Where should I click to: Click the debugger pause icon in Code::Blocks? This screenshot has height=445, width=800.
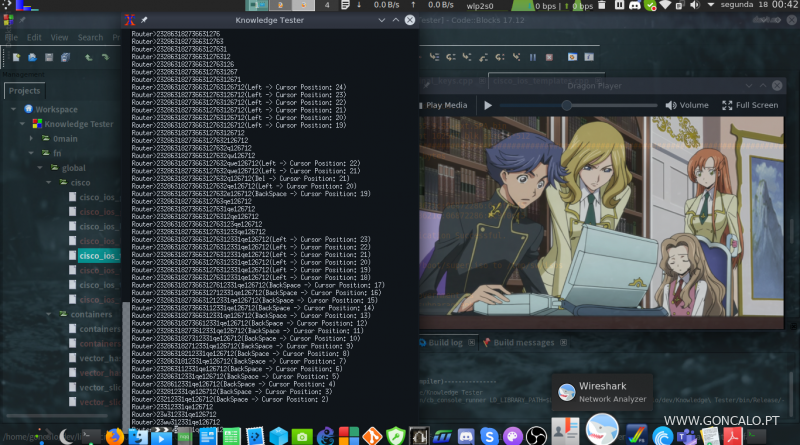click(x=533, y=57)
